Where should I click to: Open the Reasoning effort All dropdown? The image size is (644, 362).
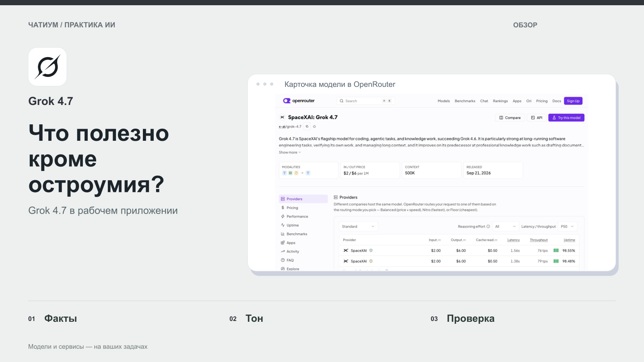tap(506, 226)
